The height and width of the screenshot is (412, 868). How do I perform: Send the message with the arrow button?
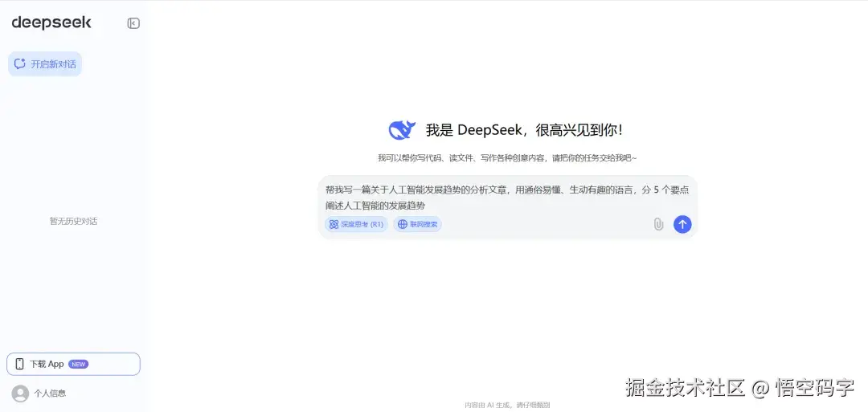tap(682, 224)
